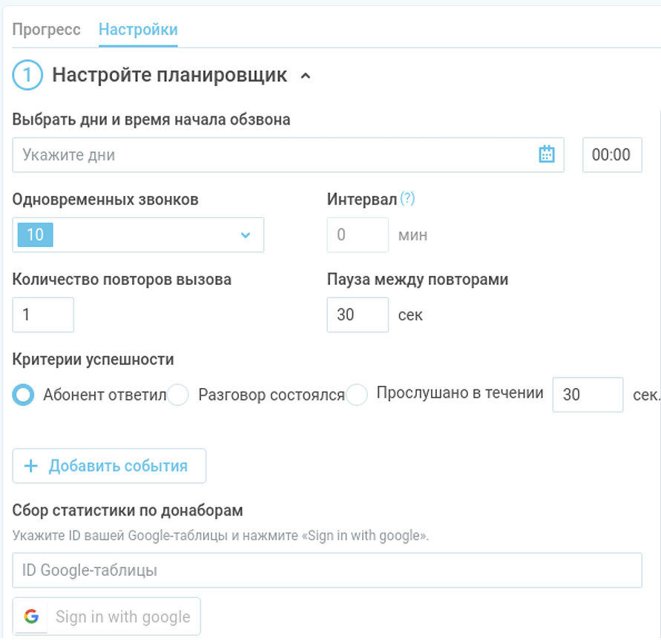Select the Абонент ответил radio option
The width and height of the screenshot is (661, 644).
tap(23, 395)
